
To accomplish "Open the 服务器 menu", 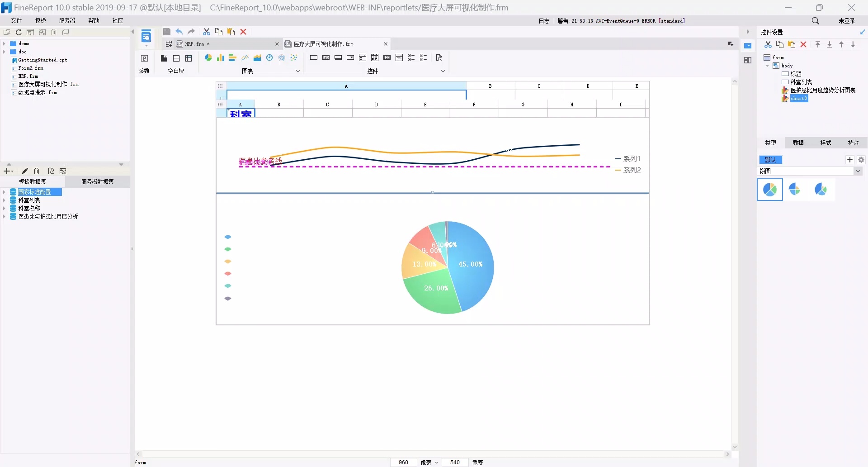I will 67,20.
